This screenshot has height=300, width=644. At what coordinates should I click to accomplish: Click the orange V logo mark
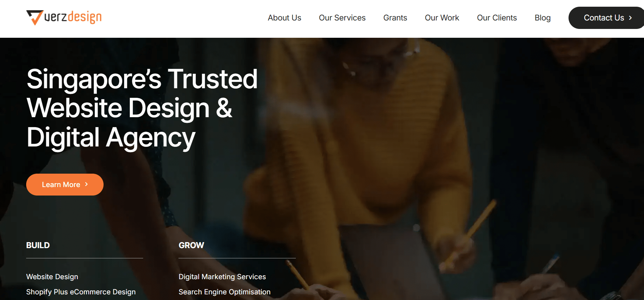pyautogui.click(x=35, y=18)
